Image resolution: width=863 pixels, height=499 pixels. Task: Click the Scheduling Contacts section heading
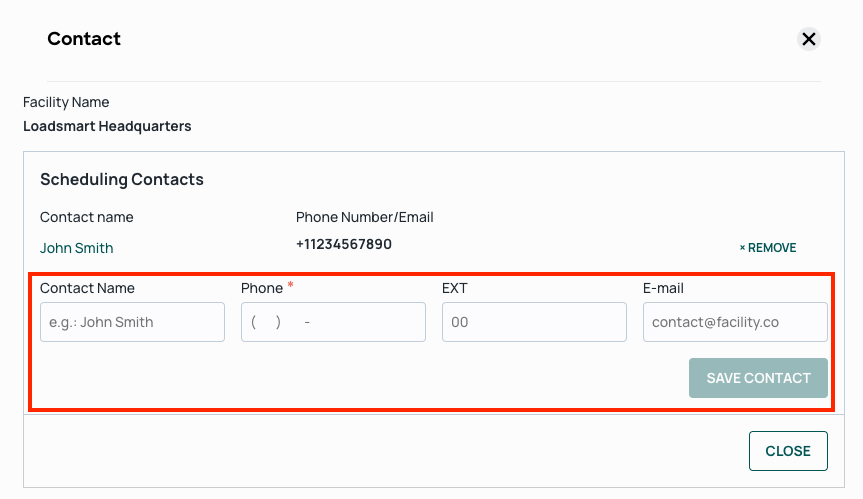pyautogui.click(x=122, y=179)
